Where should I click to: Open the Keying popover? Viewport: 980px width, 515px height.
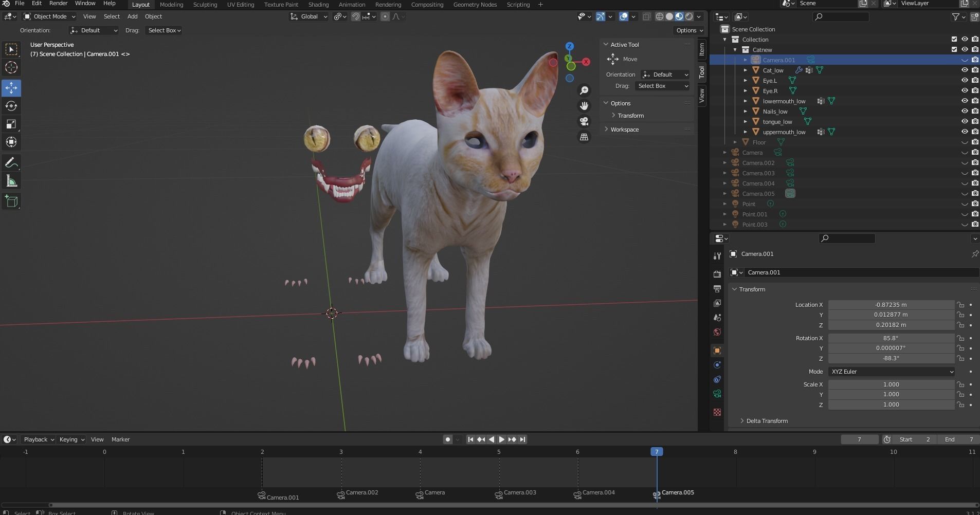71,439
